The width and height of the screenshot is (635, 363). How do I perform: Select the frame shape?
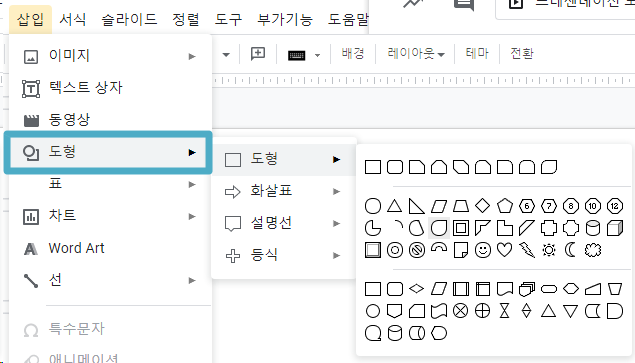tap(460, 228)
